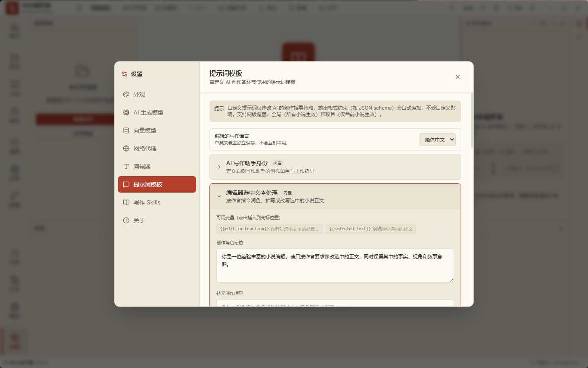The width and height of the screenshot is (588, 368).
Task: Click into the 创作角色定位 text area
Action: click(335, 265)
